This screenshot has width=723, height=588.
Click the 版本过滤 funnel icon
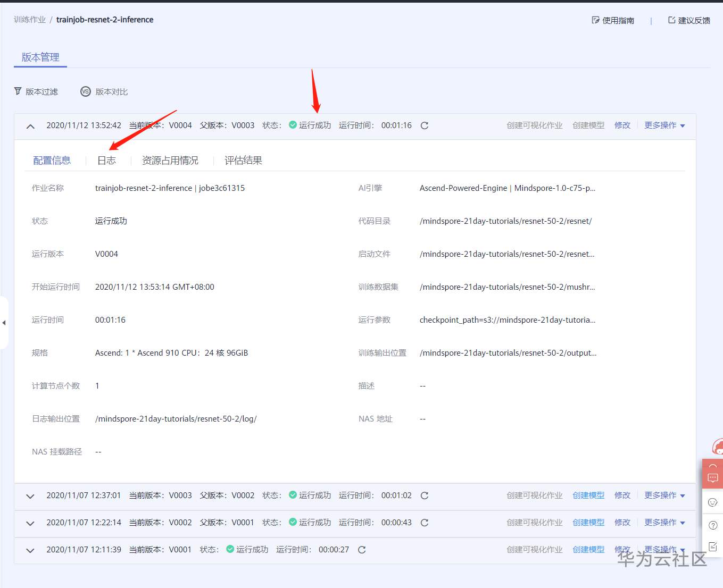[x=18, y=91]
